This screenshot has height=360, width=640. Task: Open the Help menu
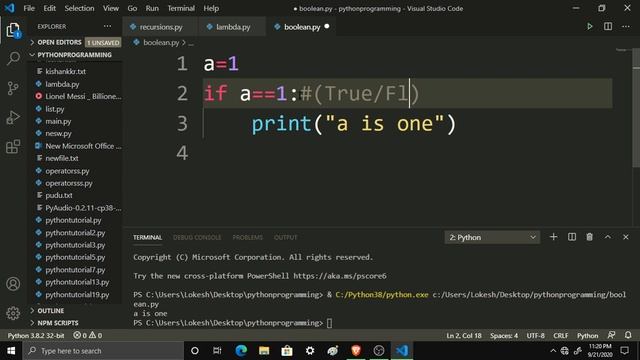tap(211, 8)
